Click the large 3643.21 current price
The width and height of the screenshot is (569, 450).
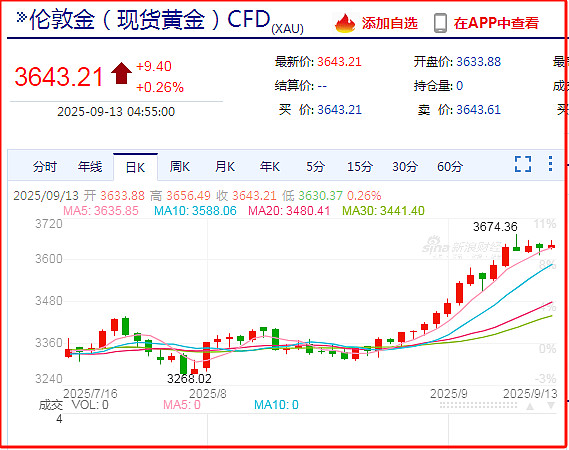[59, 77]
